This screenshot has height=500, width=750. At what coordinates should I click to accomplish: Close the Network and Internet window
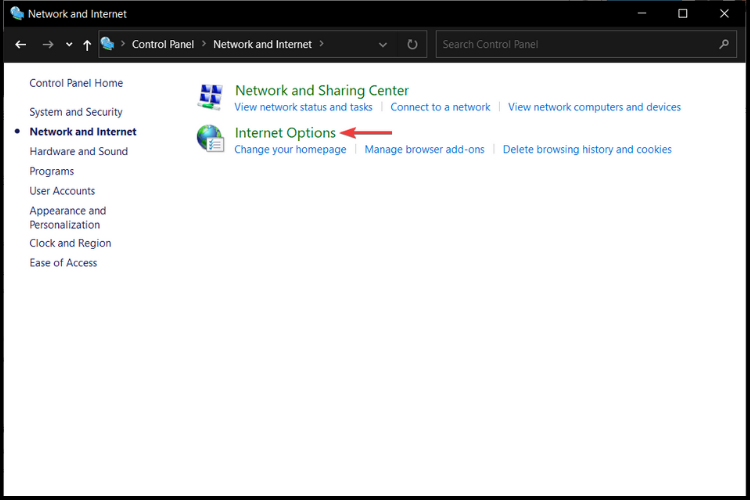724,13
